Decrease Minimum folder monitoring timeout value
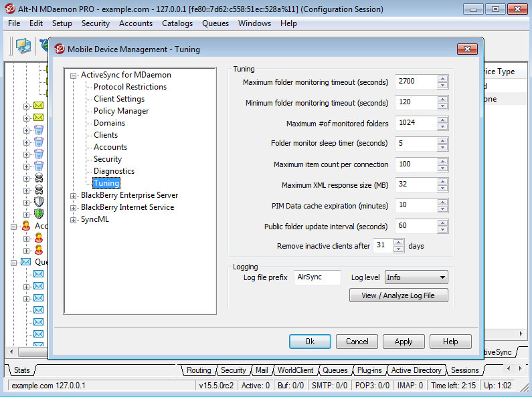532x397 pixels. click(442, 106)
